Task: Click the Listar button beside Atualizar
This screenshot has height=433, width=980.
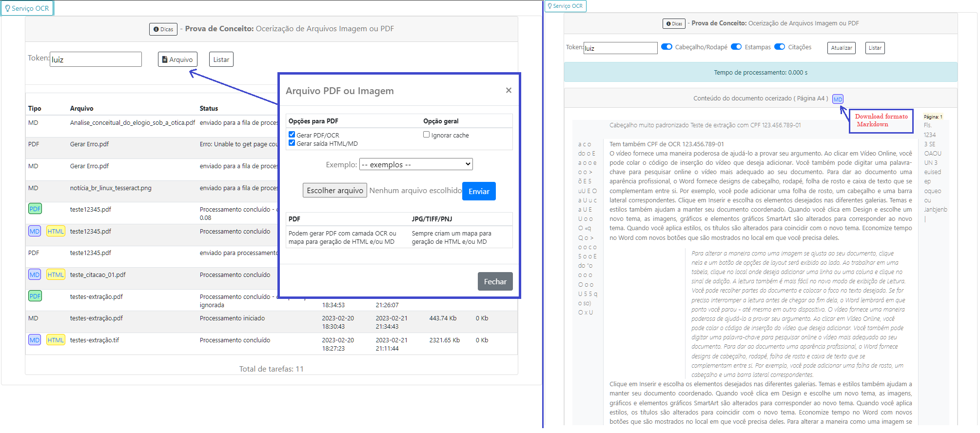Action: coord(875,48)
